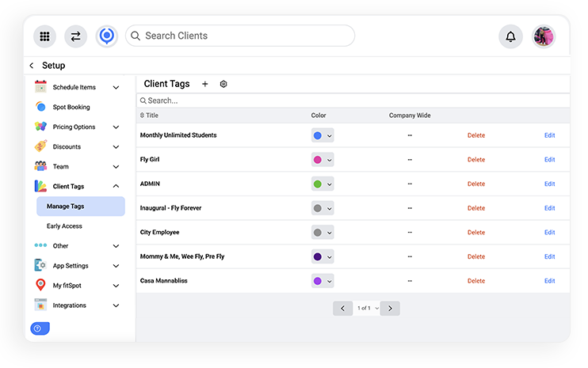Edit the City Employee tag
Viewport: 588px width, 368px height.
pos(550,233)
